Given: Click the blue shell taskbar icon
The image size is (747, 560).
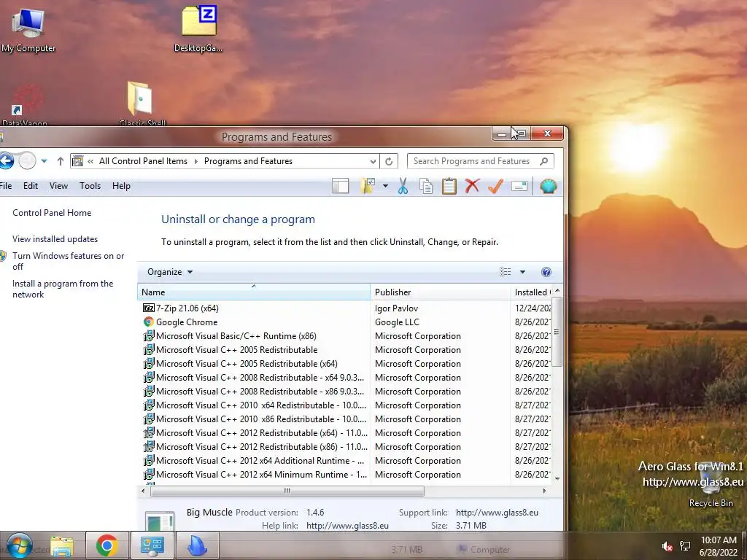Looking at the screenshot, I should pos(197,545).
